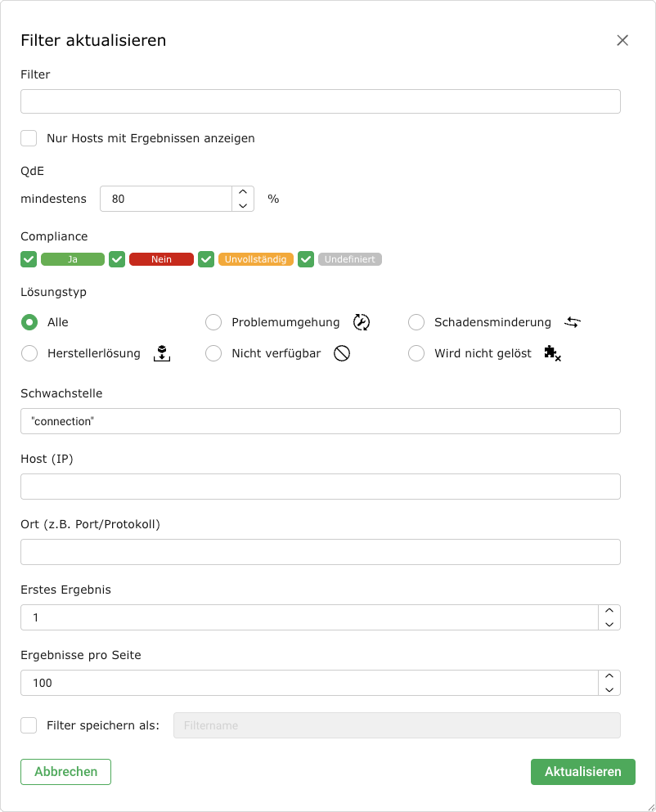Uncheck the Ja compliance checkbox

pos(29,259)
